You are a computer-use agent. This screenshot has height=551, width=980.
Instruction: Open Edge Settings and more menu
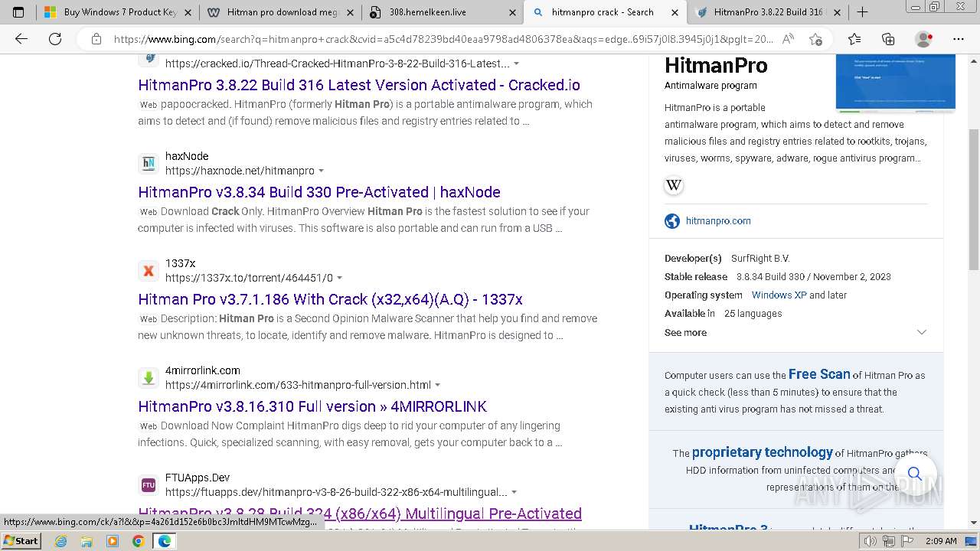pos(959,39)
